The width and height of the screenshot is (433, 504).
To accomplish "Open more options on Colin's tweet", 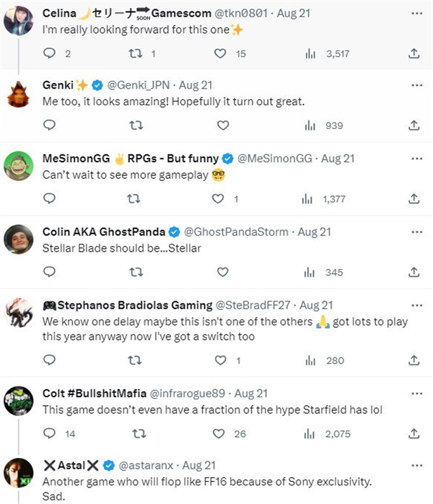I will [416, 231].
